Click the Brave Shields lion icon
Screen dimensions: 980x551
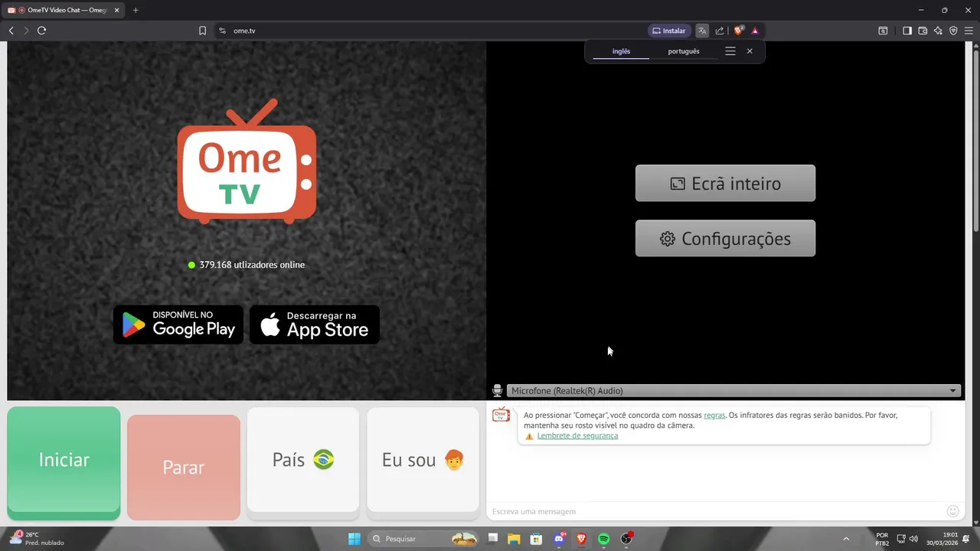739,31
